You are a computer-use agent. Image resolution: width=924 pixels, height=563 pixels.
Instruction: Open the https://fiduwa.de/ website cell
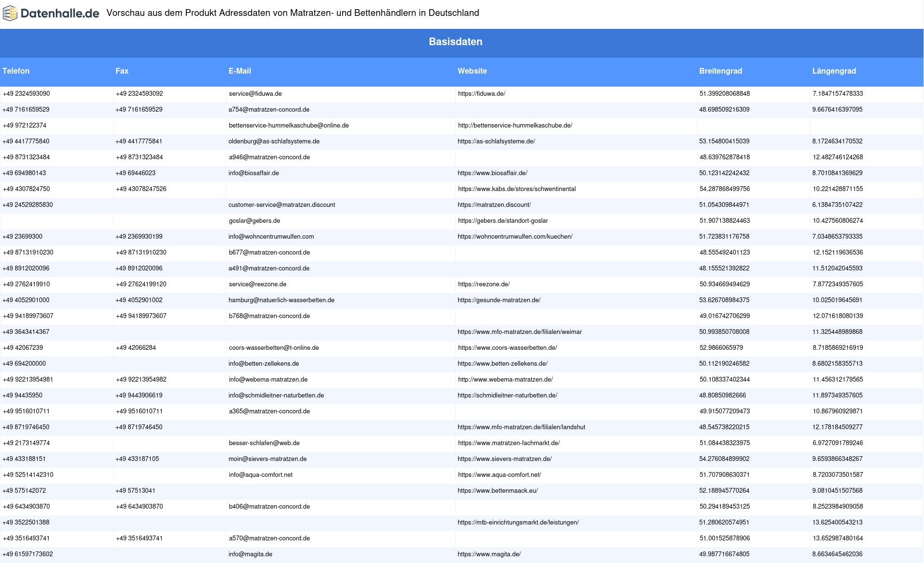click(x=482, y=94)
